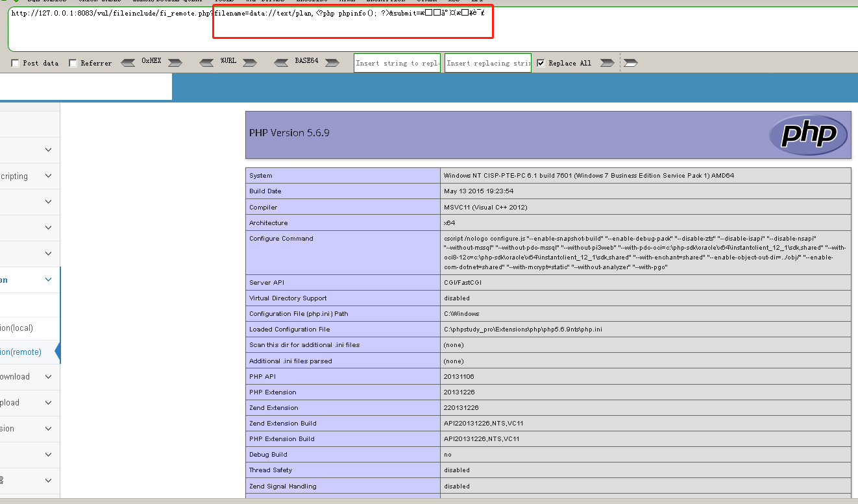Expand the sidebar item ending in 'pload'

tap(48, 402)
